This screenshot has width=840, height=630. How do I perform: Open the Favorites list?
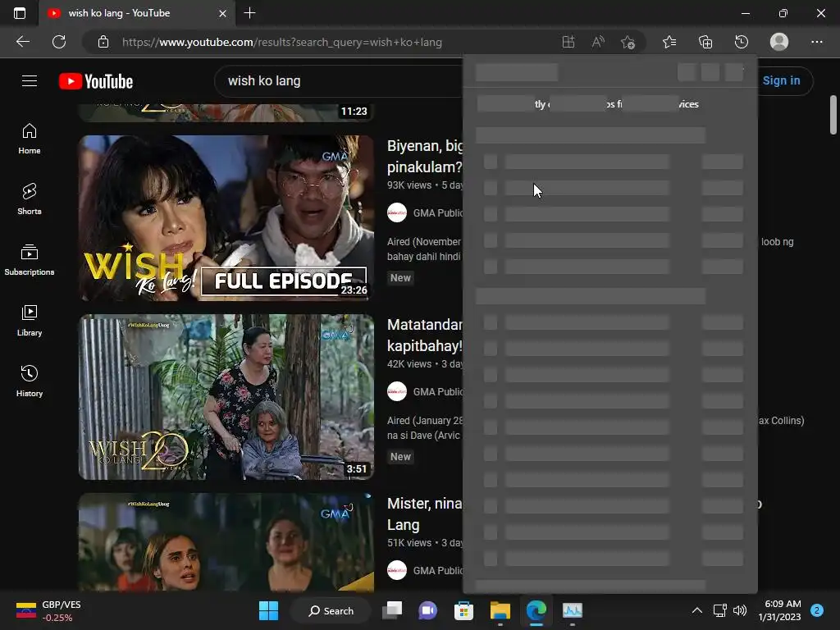point(669,42)
